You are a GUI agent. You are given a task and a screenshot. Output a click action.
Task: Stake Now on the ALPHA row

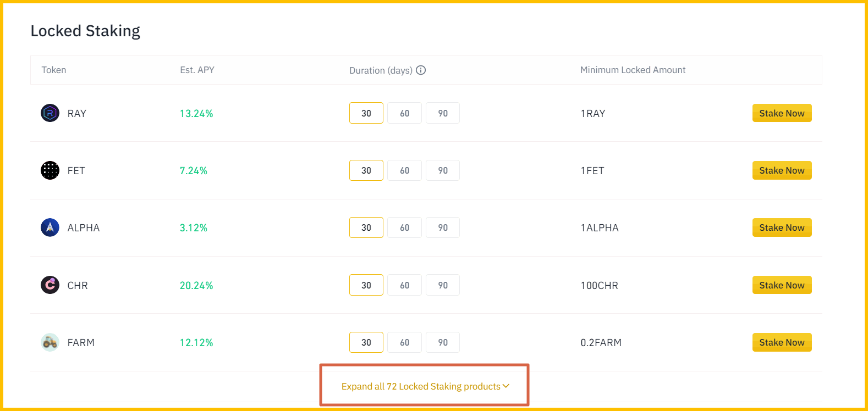(x=782, y=227)
